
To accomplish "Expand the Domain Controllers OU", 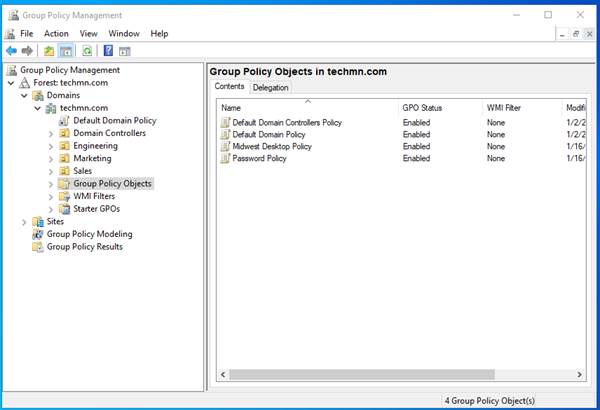I will click(x=51, y=134).
